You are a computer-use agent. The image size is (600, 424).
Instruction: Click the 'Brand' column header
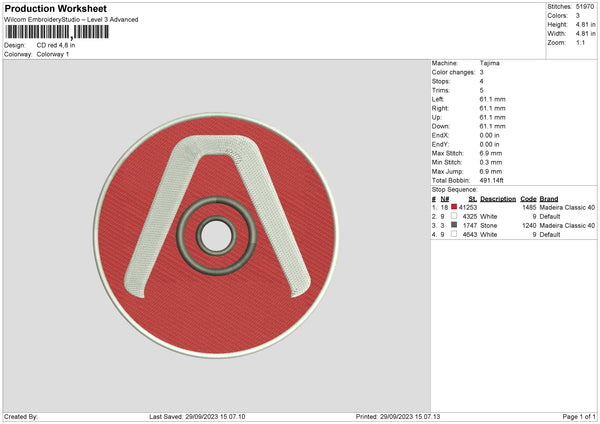click(549, 199)
